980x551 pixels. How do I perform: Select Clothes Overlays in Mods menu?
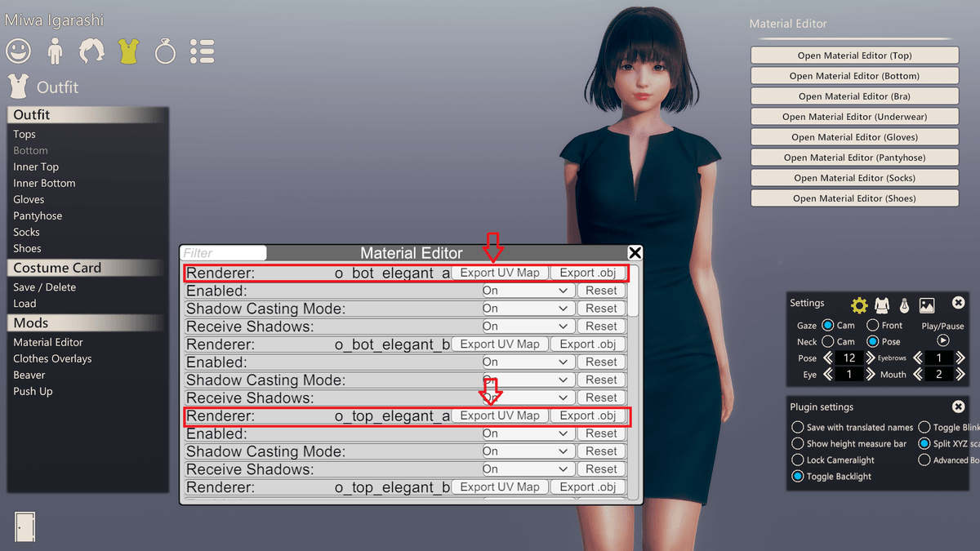coord(52,358)
